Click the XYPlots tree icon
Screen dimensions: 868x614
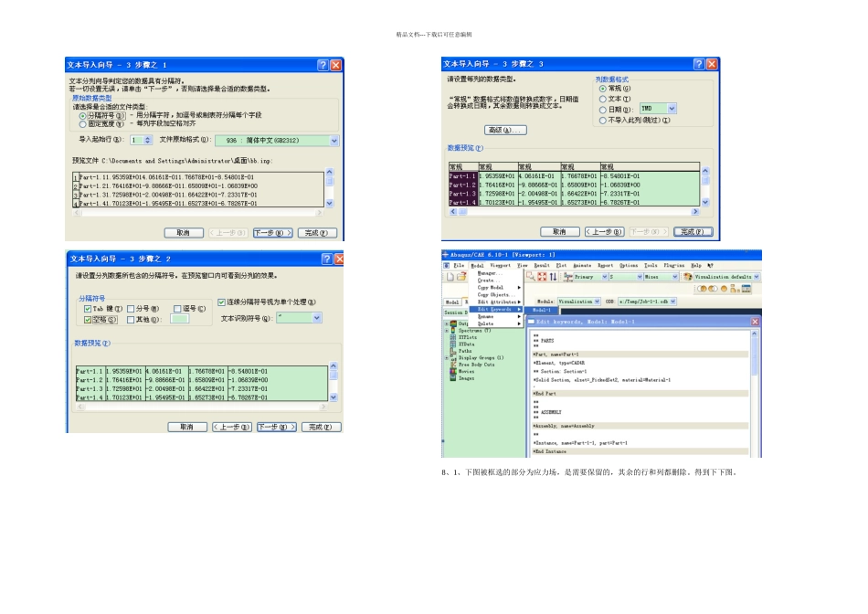(453, 337)
